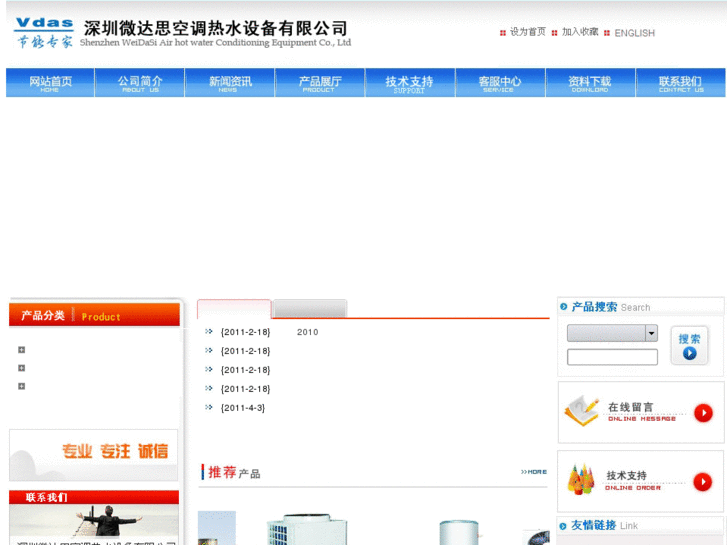Click blue circle icon beside 产品搜索
The height and width of the screenshot is (545, 727).
pyautogui.click(x=563, y=307)
